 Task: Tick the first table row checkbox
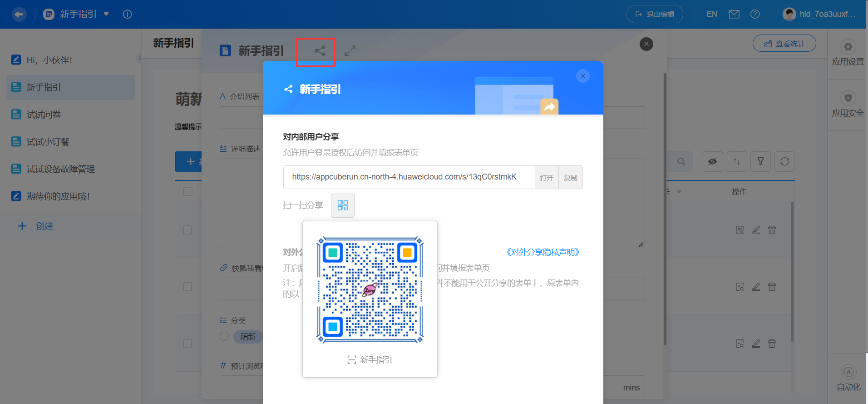187,230
